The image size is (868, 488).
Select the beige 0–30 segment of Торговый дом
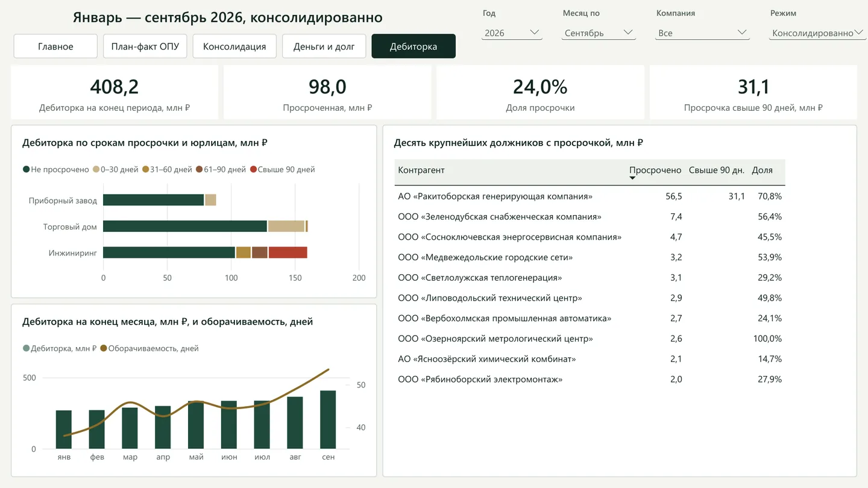point(286,226)
